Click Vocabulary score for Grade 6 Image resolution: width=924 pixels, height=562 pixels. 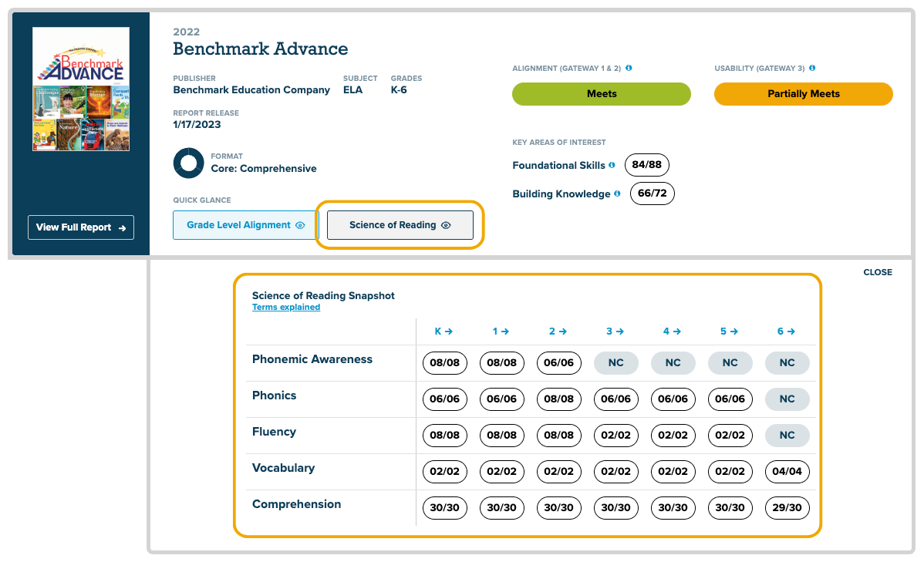pyautogui.click(x=787, y=471)
